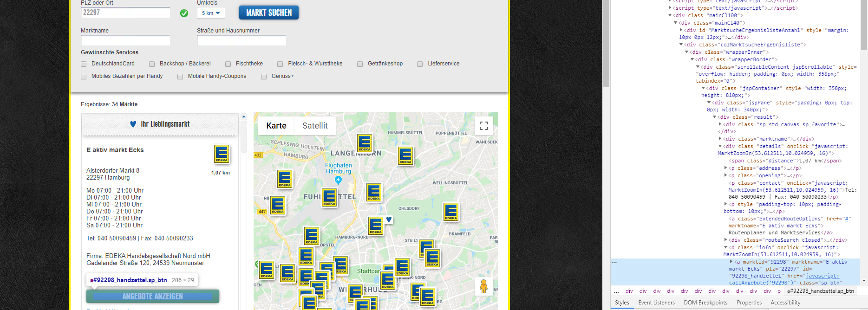
Task: Open the Styles tab in DevTools
Action: [622, 303]
